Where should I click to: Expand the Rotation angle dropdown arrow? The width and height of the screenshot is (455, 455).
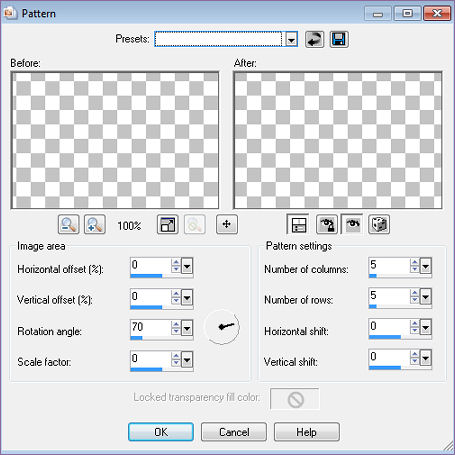[187, 328]
